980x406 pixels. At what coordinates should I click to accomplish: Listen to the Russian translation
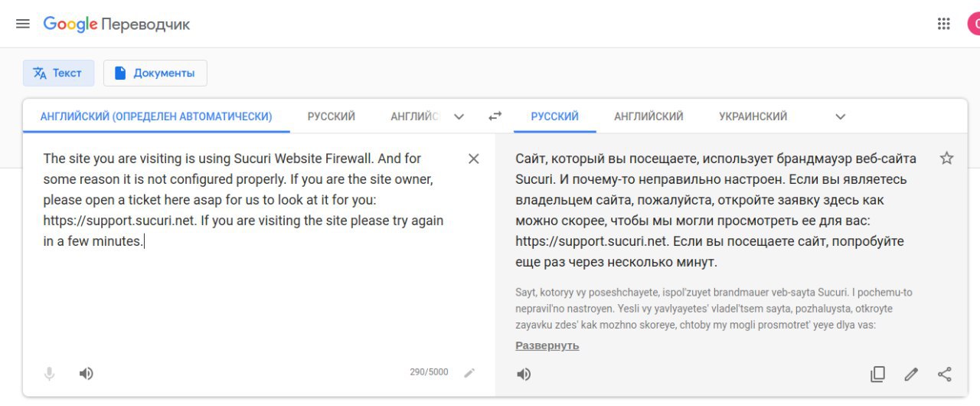tap(524, 375)
